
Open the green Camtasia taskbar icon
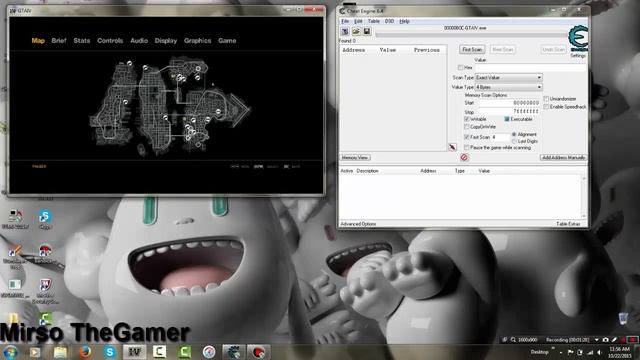coord(184,352)
